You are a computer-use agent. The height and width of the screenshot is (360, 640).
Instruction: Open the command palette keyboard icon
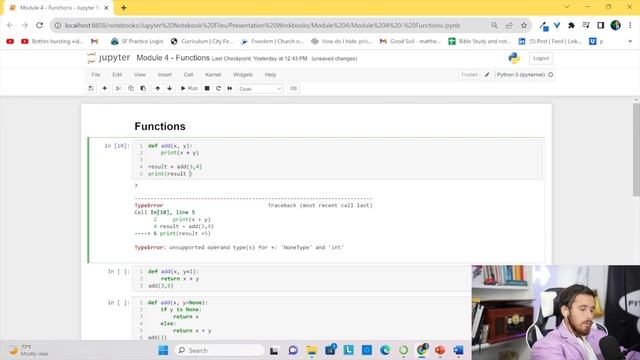click(x=293, y=89)
